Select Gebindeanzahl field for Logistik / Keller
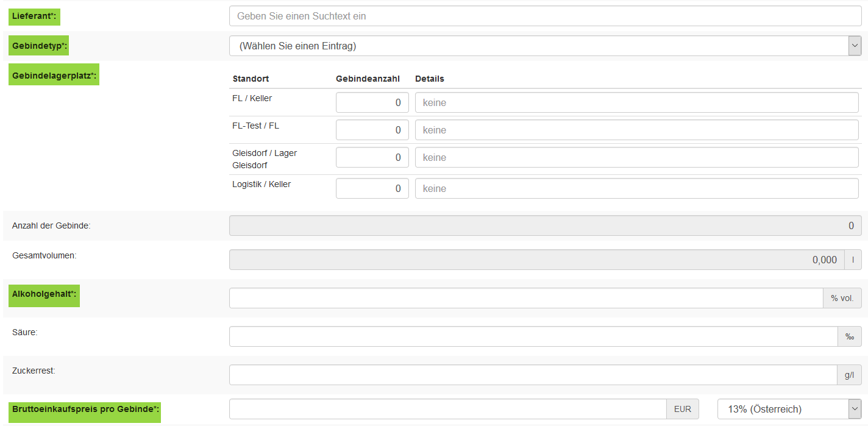The width and height of the screenshot is (868, 426). [372, 188]
